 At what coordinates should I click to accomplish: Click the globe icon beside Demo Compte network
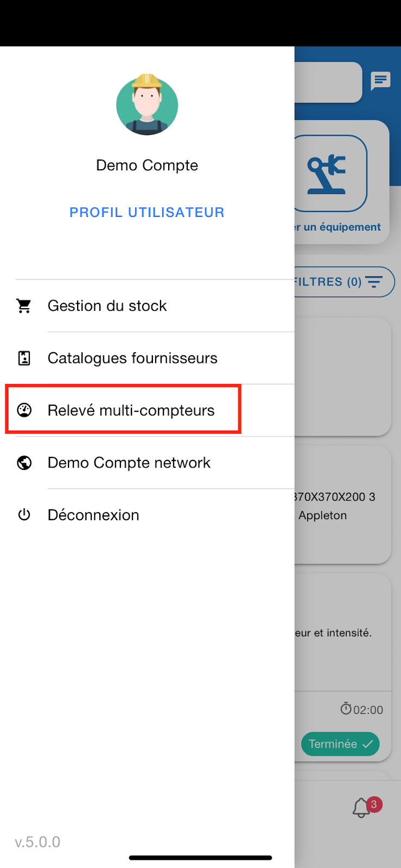point(24,462)
